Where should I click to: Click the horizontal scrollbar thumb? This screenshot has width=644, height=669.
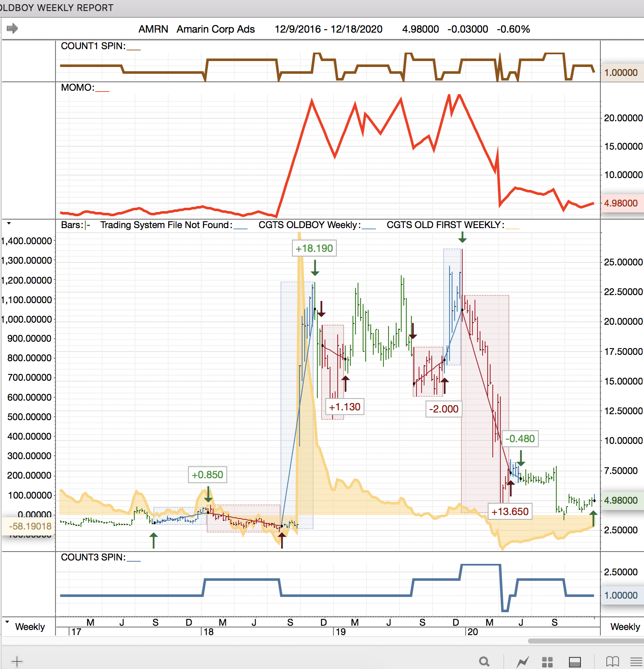pyautogui.click(x=585, y=641)
